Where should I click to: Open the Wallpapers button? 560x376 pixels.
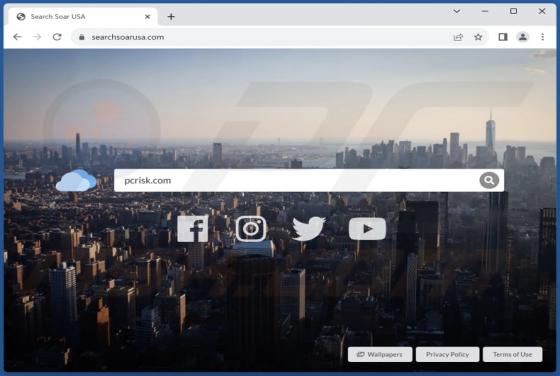click(x=380, y=354)
